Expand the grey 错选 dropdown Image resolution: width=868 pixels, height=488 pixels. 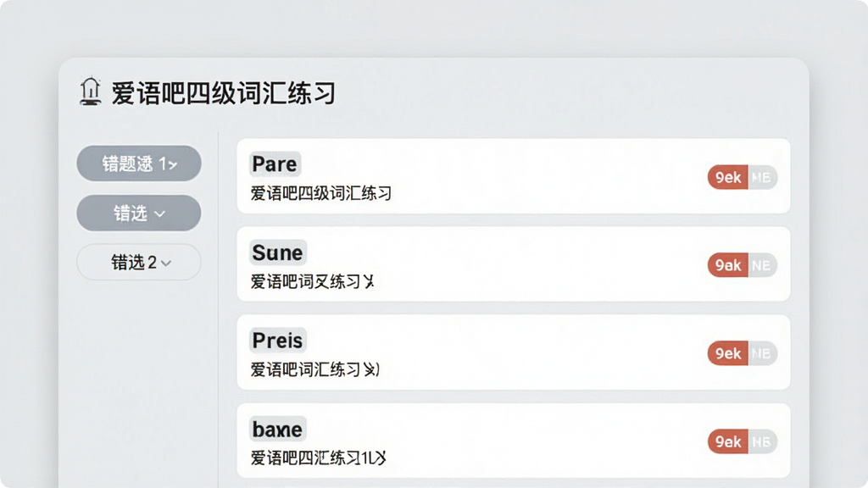coord(139,213)
